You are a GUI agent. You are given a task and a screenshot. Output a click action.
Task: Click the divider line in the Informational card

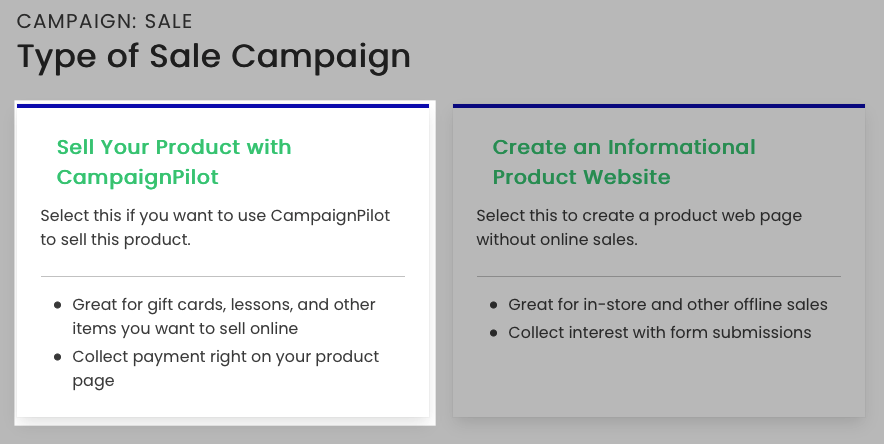(659, 276)
